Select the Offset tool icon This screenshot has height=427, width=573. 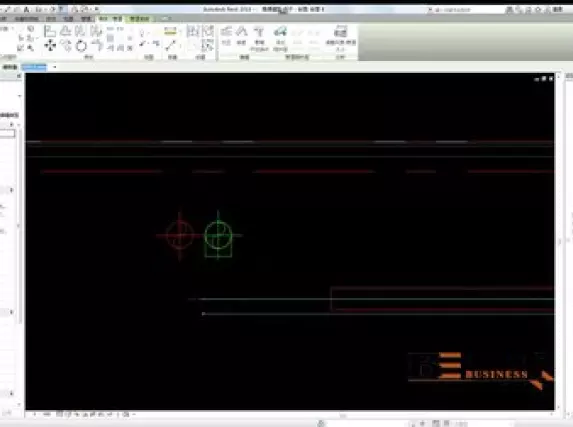pos(66,31)
